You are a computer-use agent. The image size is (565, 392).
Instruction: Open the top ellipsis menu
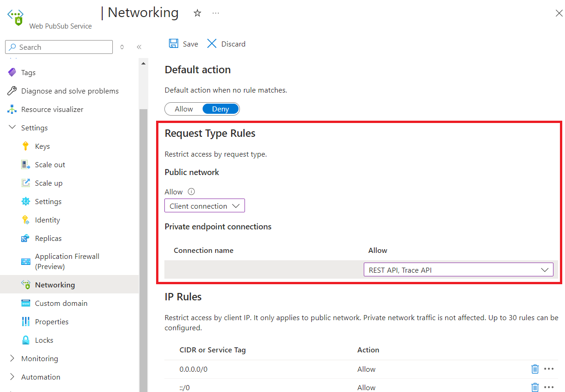tap(216, 13)
